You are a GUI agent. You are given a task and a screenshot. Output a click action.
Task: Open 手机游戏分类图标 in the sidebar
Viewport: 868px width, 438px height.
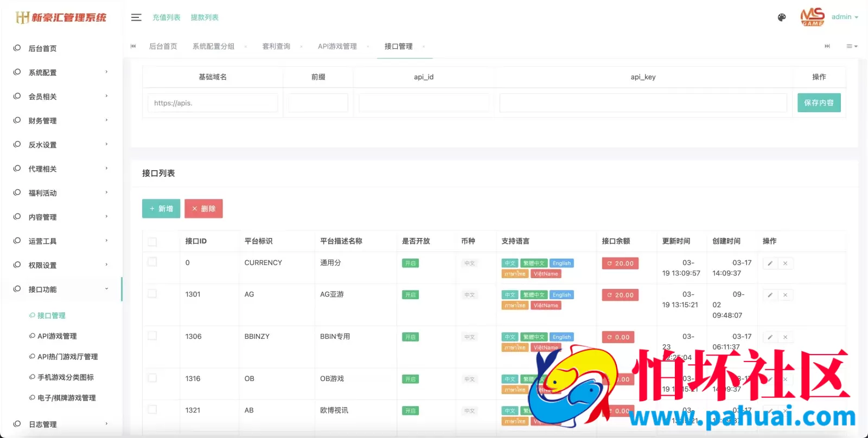(66, 377)
